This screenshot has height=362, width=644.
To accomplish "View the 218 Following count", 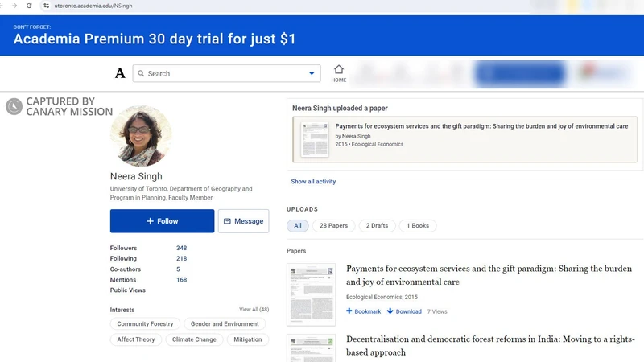I will point(182,258).
